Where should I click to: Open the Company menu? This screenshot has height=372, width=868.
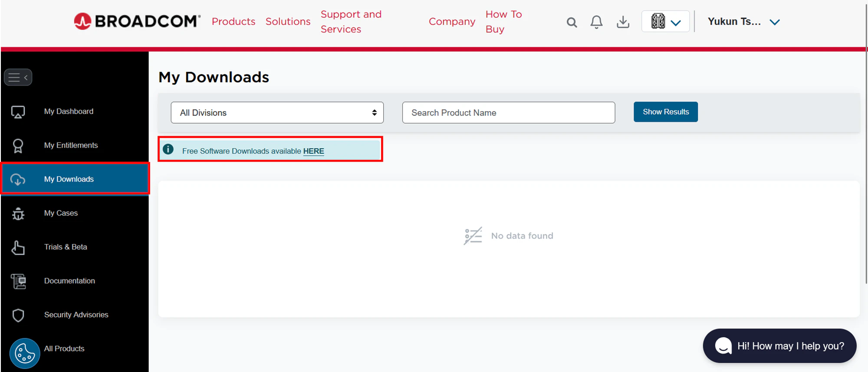(452, 21)
